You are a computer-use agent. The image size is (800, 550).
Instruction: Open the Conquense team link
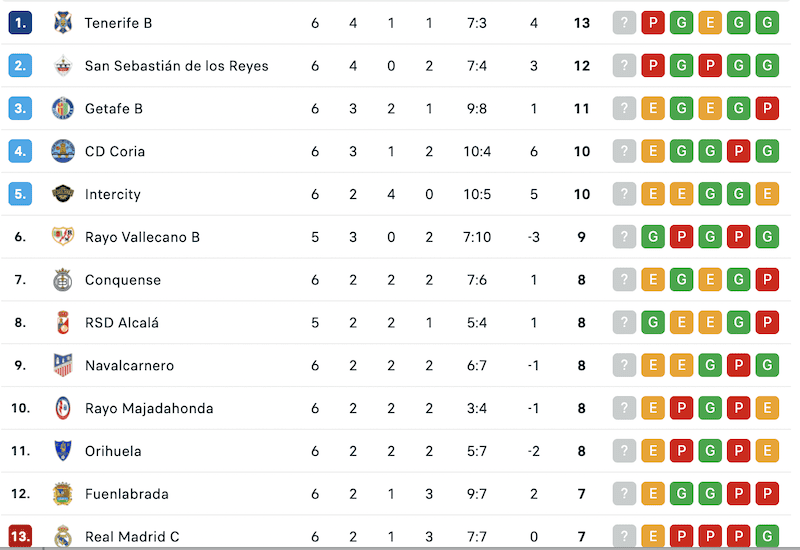122,280
